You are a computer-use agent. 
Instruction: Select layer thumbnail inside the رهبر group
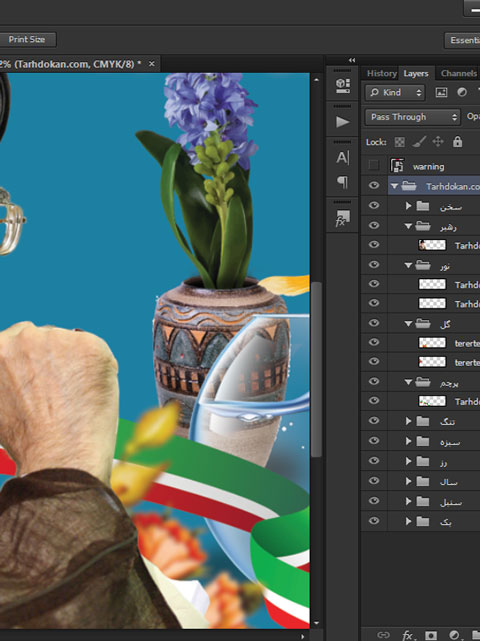click(432, 245)
